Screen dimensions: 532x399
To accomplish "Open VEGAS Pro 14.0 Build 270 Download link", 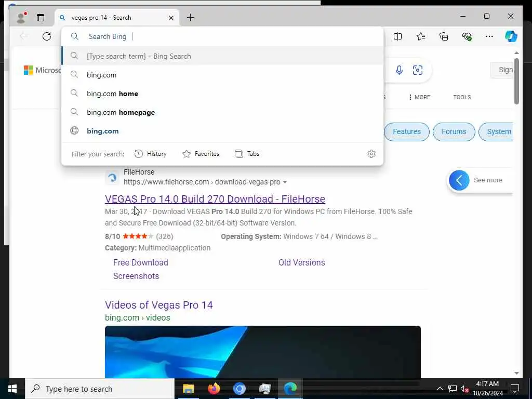I will 215,199.
